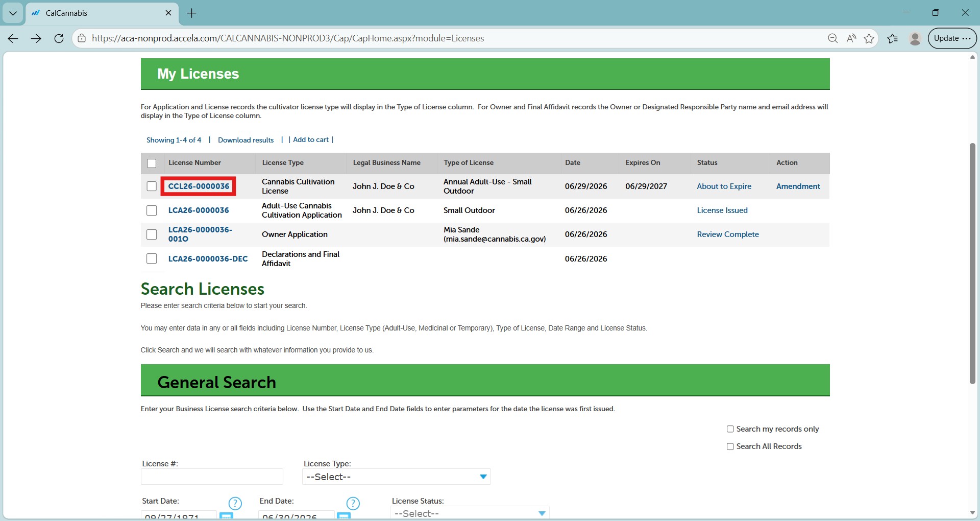Click the scrollbar up arrow
The height and width of the screenshot is (521, 980).
[x=972, y=57]
